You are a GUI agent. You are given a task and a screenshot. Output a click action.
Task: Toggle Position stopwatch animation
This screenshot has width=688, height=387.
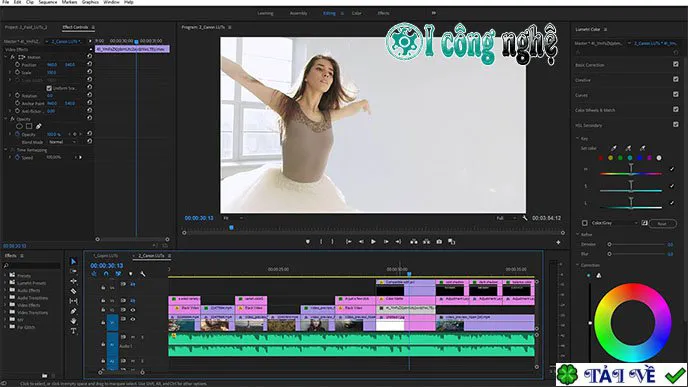pyautogui.click(x=18, y=64)
